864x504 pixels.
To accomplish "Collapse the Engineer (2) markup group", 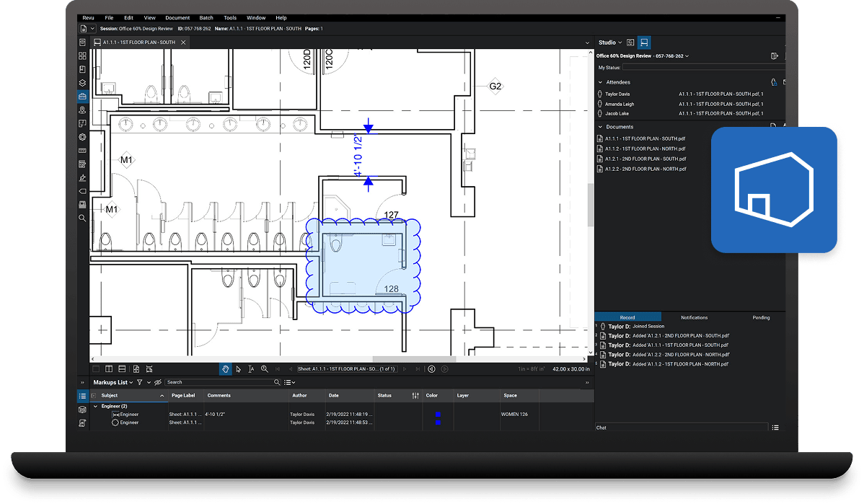I will coord(95,406).
